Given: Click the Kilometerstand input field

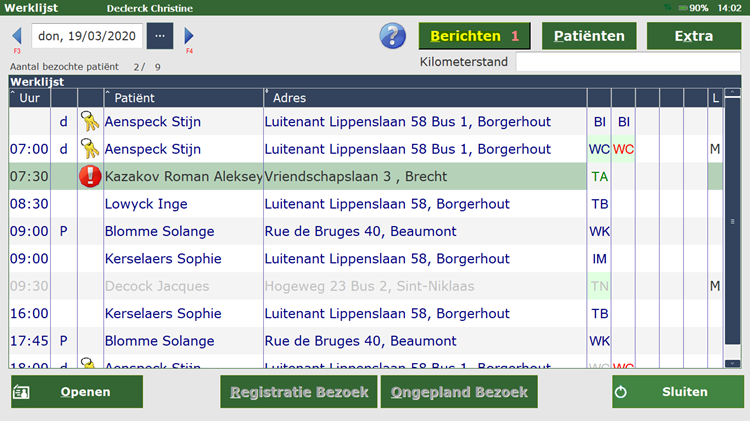Looking at the screenshot, I should click(627, 62).
